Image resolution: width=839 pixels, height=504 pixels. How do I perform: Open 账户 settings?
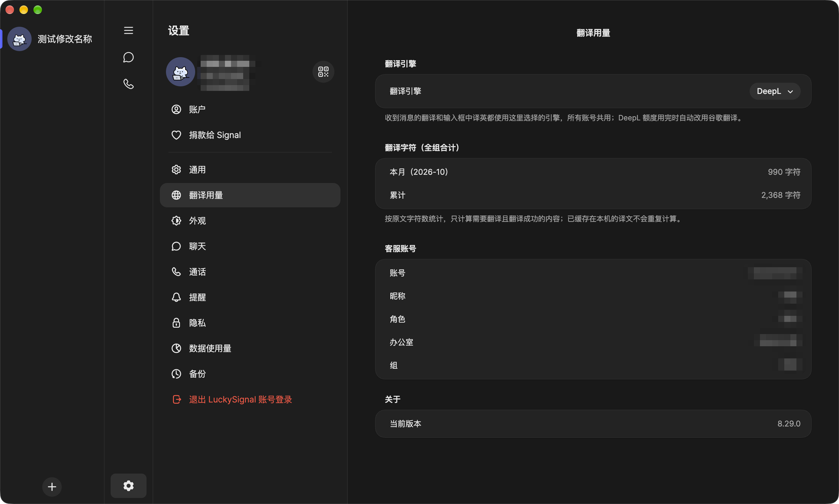(250, 109)
